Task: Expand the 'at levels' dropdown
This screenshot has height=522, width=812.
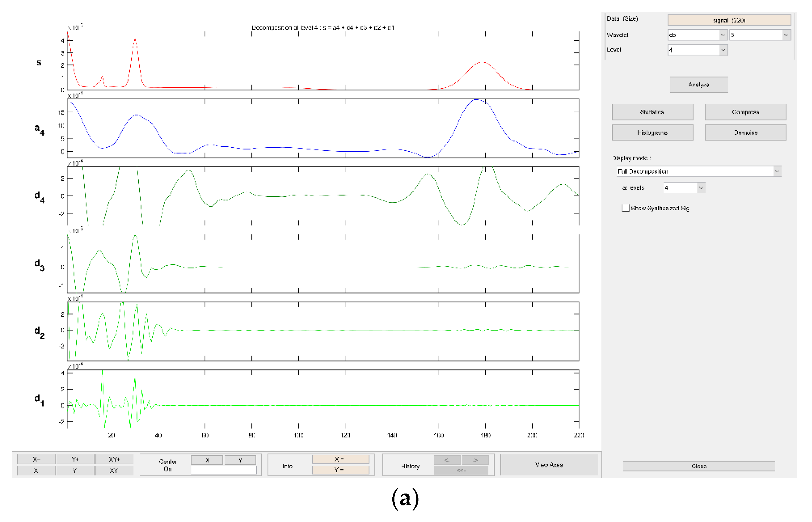Action: point(701,188)
